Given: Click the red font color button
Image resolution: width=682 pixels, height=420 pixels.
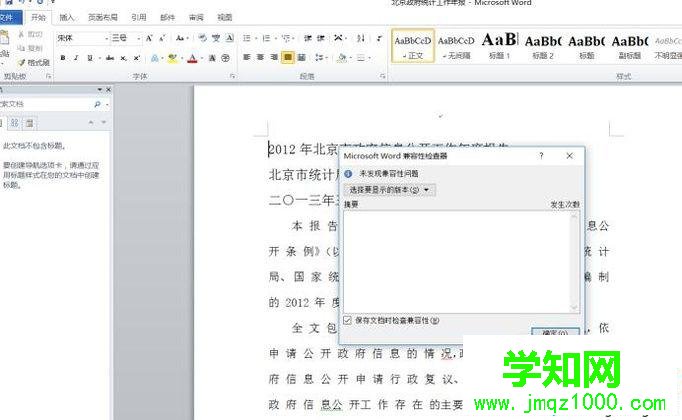Looking at the screenshot, I should tap(192, 58).
